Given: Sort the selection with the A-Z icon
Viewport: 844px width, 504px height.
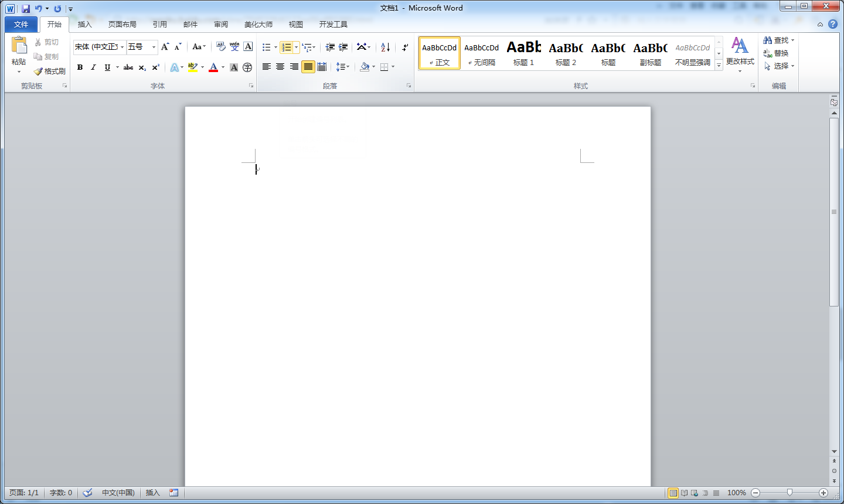Looking at the screenshot, I should coord(385,47).
